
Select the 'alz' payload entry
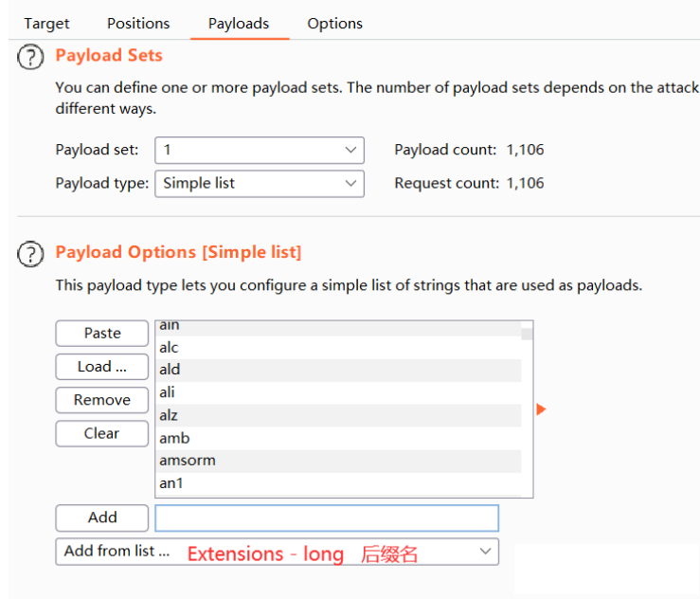338,415
